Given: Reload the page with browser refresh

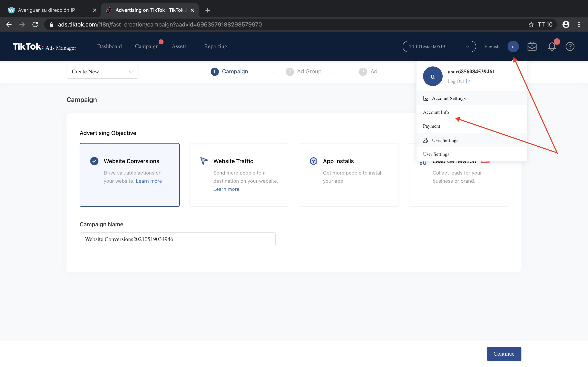Looking at the screenshot, I should (35, 24).
